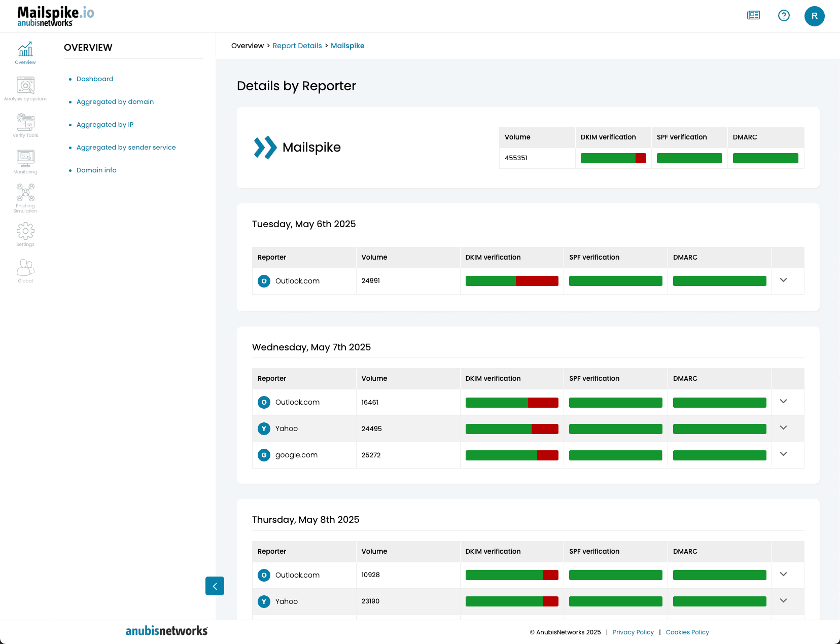Click google.com reporter icon on May 7th

[x=264, y=455]
